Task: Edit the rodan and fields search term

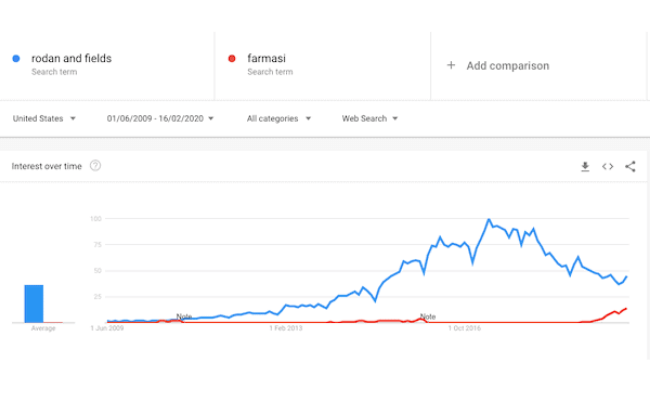Action: point(71,58)
